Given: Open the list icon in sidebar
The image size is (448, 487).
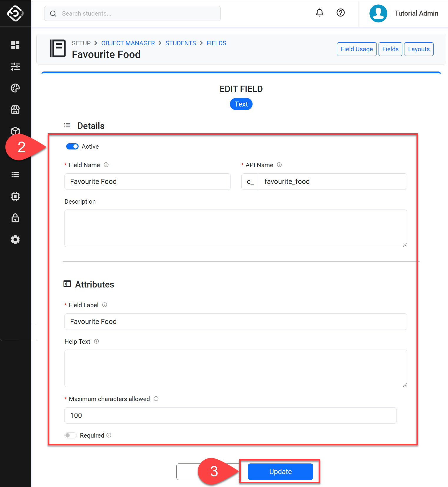Looking at the screenshot, I should [15, 174].
